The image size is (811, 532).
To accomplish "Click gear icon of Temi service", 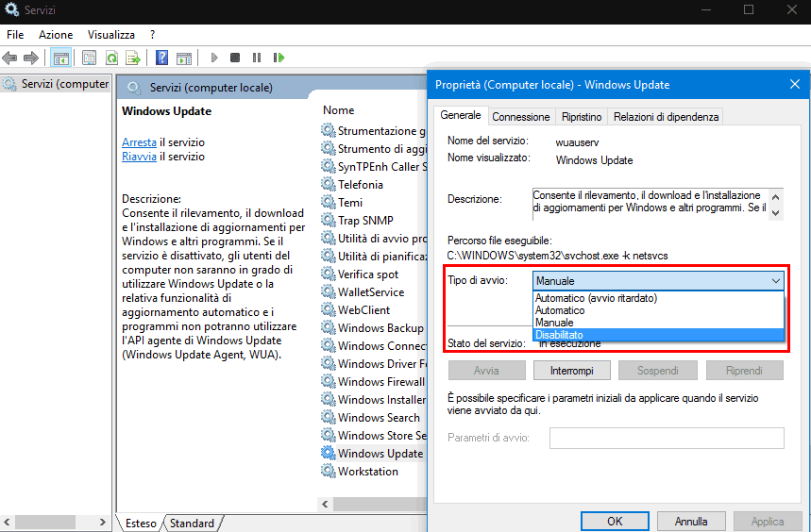I will tap(328, 203).
